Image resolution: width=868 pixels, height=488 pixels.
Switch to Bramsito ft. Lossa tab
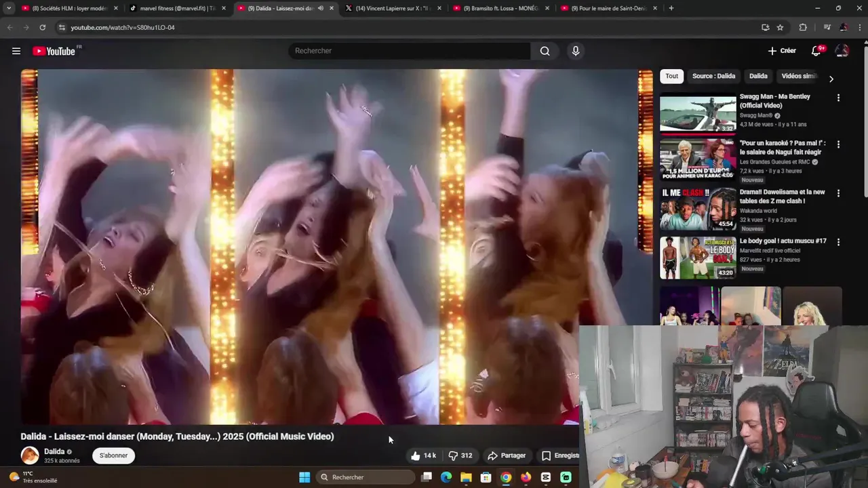[500, 8]
